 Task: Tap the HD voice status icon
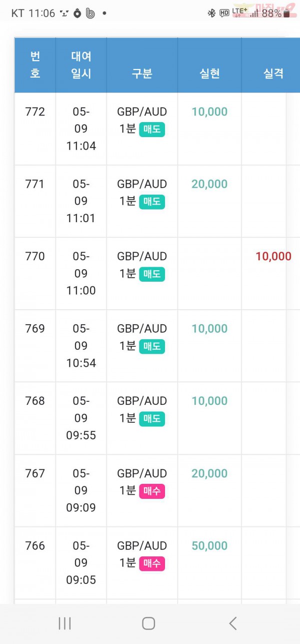[x=224, y=14]
